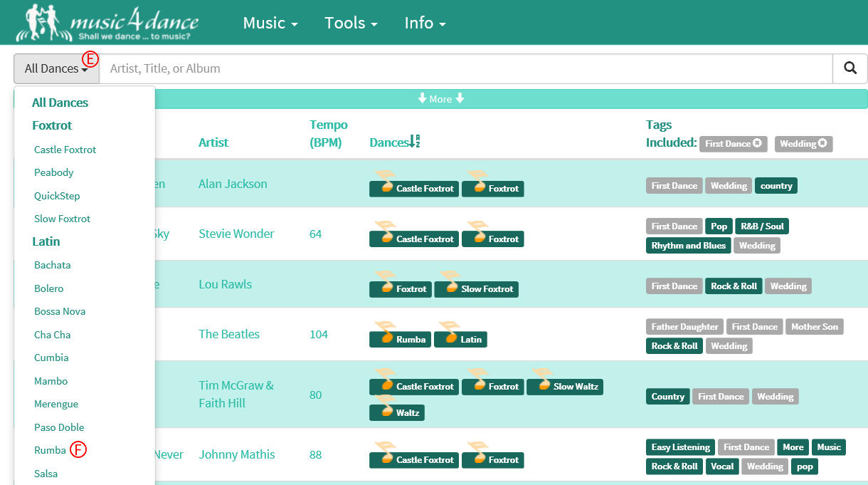The width and height of the screenshot is (868, 485).
Task: Remove the Wedding included tag filter
Action: pyautogui.click(x=822, y=144)
